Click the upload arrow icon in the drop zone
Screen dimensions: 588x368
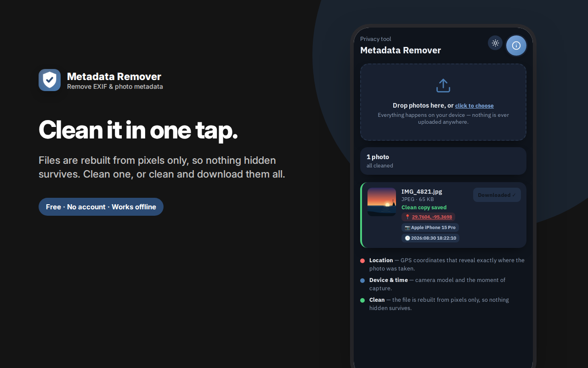(x=443, y=86)
